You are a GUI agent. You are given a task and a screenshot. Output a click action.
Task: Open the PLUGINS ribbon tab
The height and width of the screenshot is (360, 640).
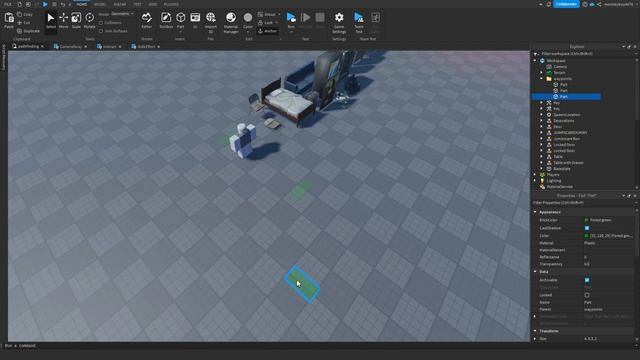tap(171, 4)
